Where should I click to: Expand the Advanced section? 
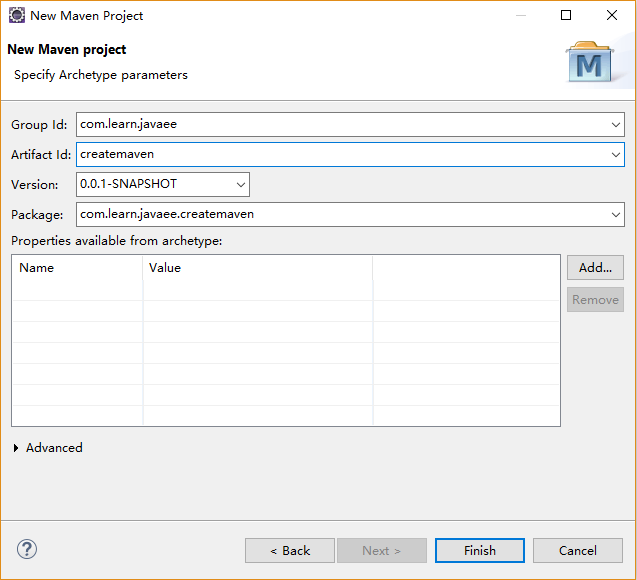[16, 448]
